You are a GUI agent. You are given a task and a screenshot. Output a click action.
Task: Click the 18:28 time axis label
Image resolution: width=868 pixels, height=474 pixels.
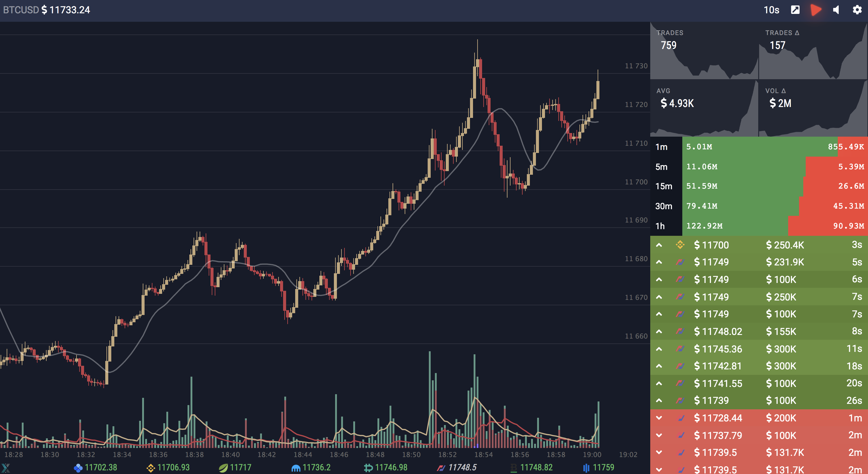coord(14,454)
